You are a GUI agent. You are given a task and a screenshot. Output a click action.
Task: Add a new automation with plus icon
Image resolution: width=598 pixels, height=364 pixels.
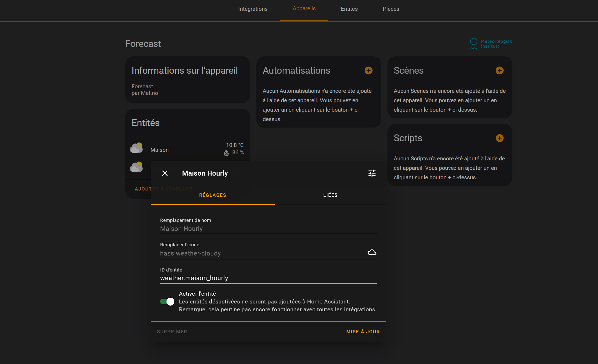368,70
